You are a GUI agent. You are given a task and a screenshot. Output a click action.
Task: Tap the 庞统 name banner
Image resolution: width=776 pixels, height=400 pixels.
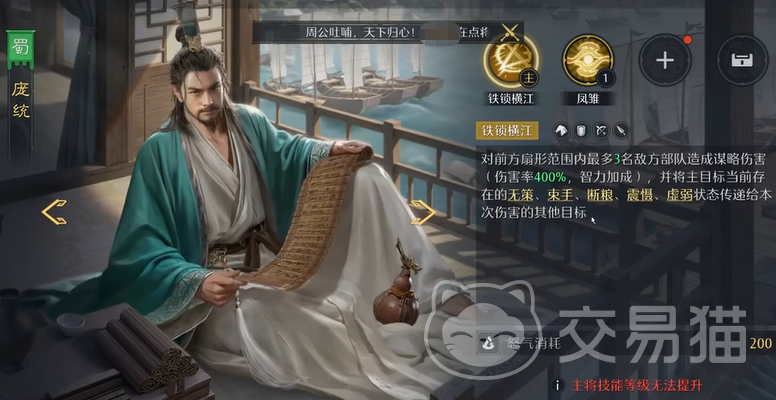point(21,101)
